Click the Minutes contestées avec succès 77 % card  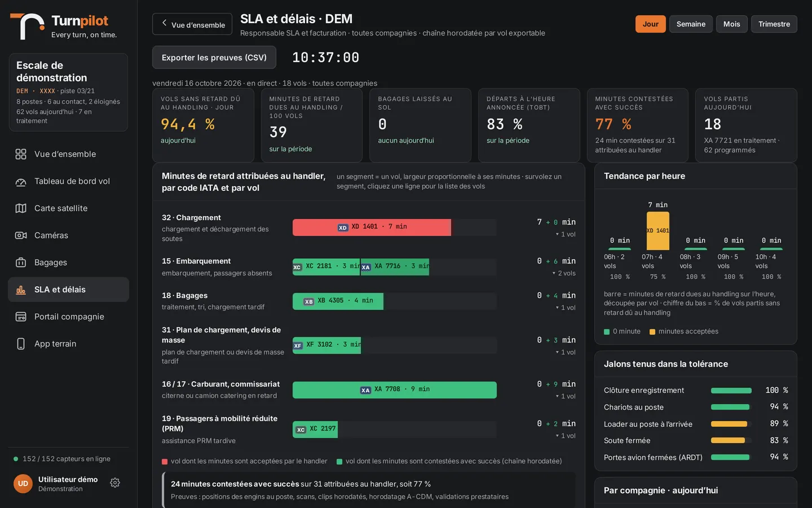tap(638, 125)
